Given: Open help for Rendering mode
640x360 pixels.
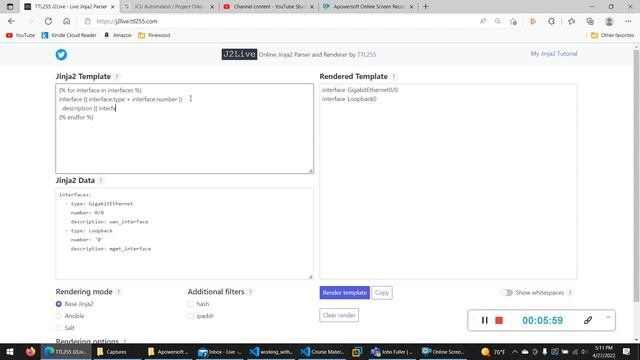Looking at the screenshot, I should pyautogui.click(x=118, y=292).
